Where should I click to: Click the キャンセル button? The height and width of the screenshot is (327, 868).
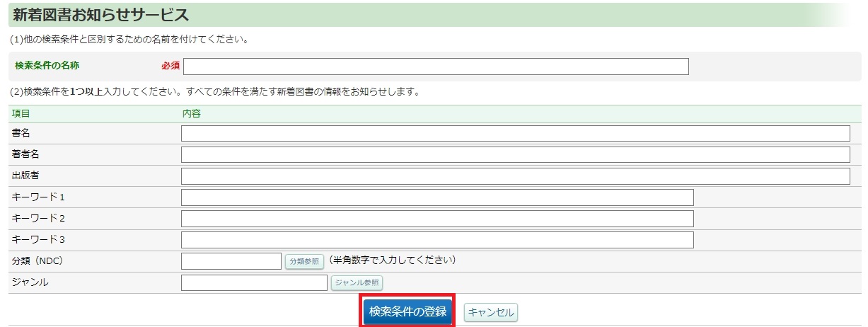[x=491, y=312]
